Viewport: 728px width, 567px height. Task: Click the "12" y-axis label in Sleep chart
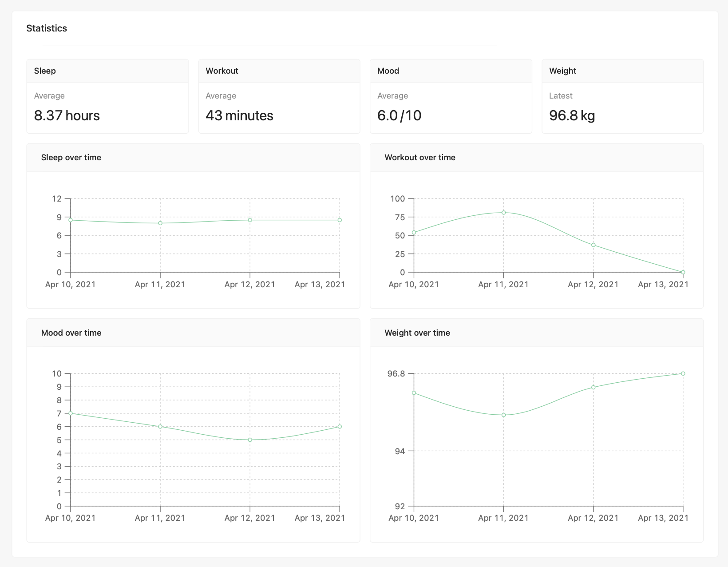point(57,198)
